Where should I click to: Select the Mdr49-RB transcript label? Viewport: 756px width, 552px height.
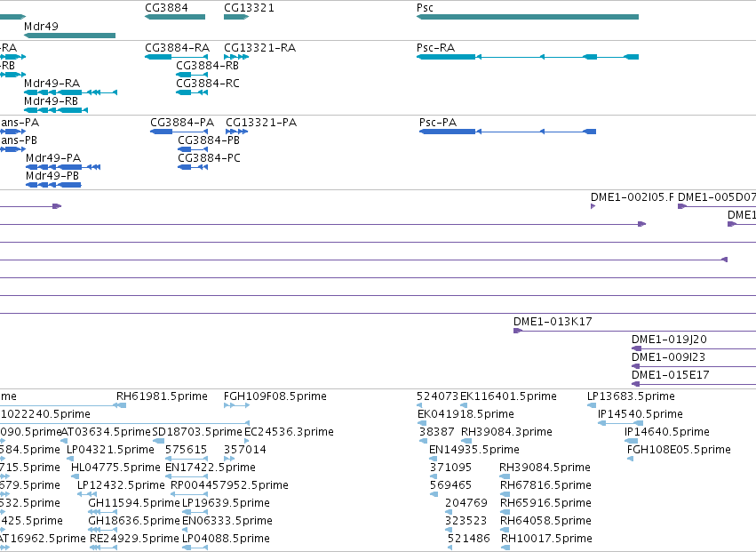pyautogui.click(x=52, y=101)
